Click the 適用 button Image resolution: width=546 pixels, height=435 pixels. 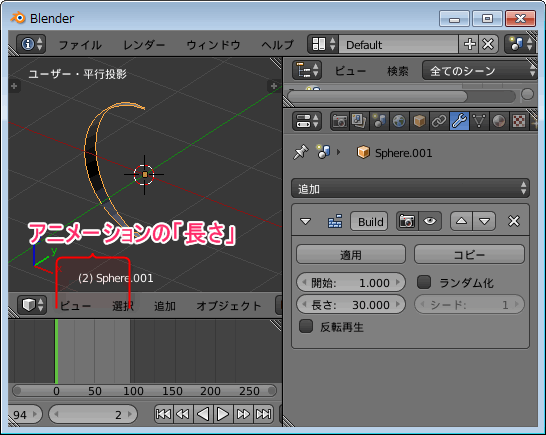click(351, 255)
